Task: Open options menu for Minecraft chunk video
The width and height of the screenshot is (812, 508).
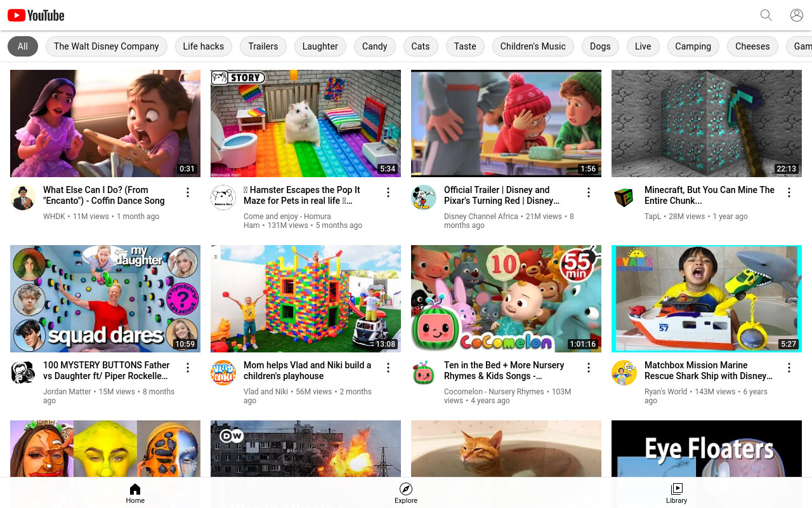Action: [789, 192]
